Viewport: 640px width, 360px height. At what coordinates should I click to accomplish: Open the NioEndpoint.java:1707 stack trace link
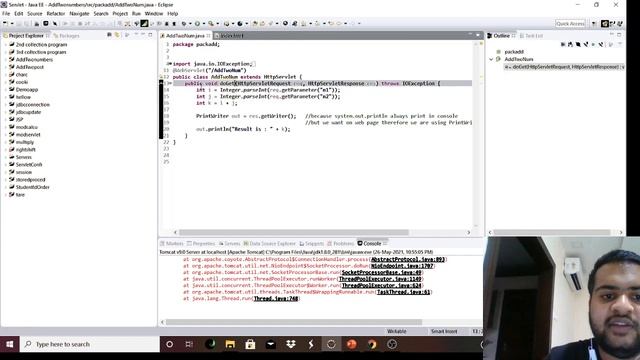pyautogui.click(x=402, y=266)
